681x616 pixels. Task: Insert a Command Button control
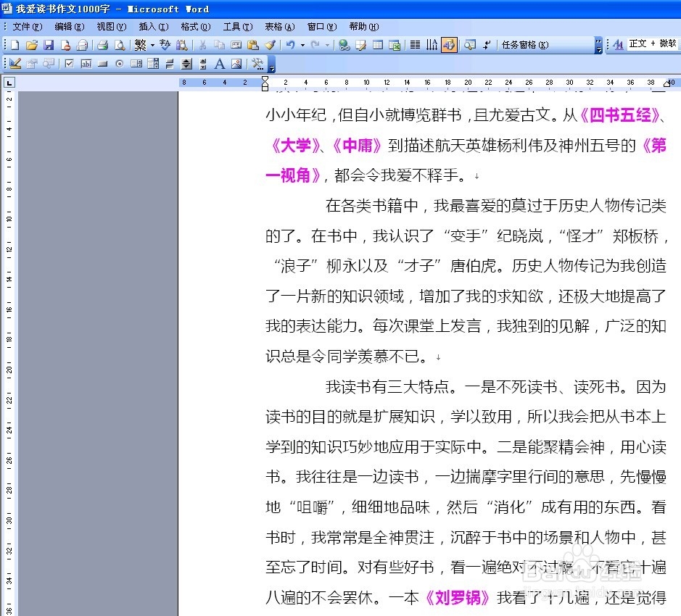[102, 64]
